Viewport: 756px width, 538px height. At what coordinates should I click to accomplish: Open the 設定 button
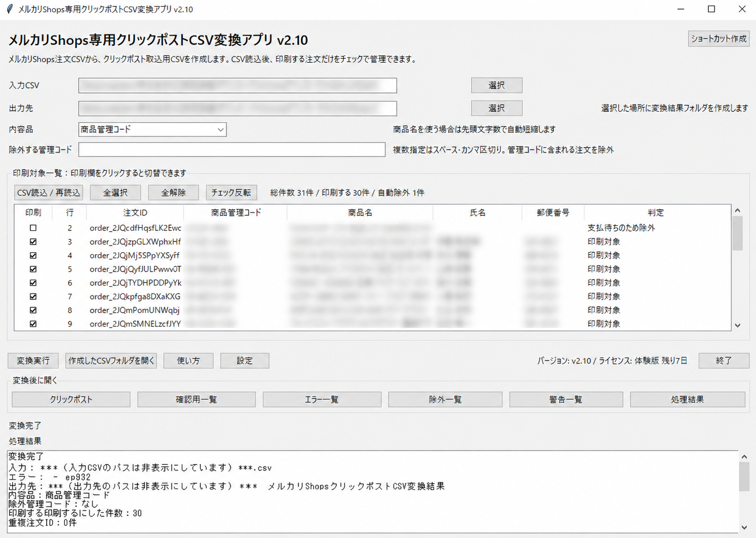[x=245, y=361]
